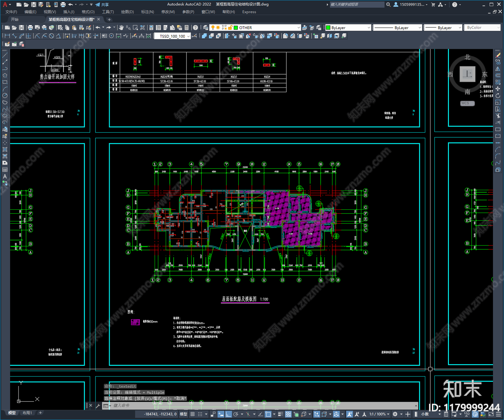
Task: Click the solid Union icon
Action: coord(204,36)
